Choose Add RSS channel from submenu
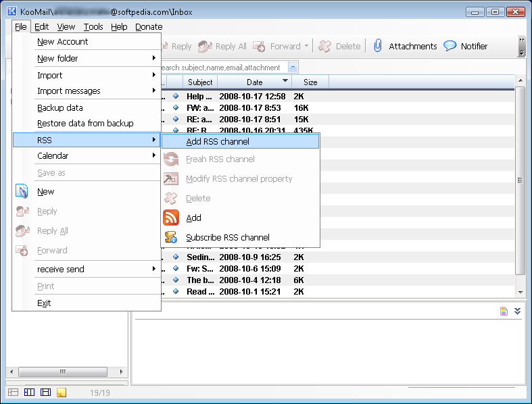532x404 pixels. (240, 141)
